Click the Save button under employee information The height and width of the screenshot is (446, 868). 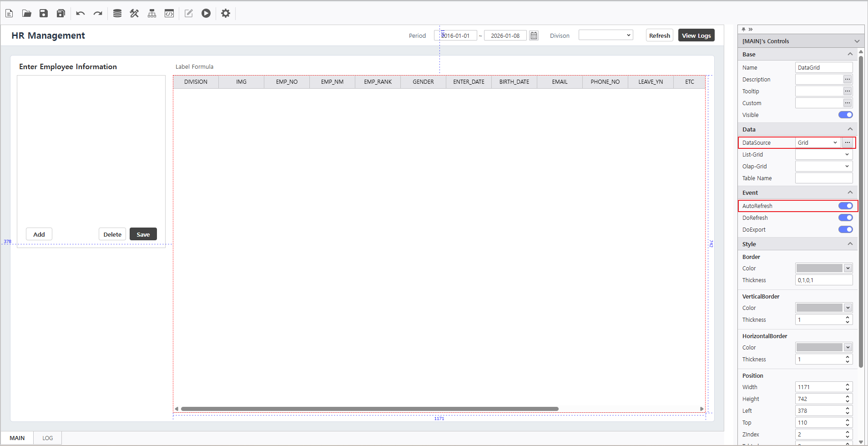[143, 234]
